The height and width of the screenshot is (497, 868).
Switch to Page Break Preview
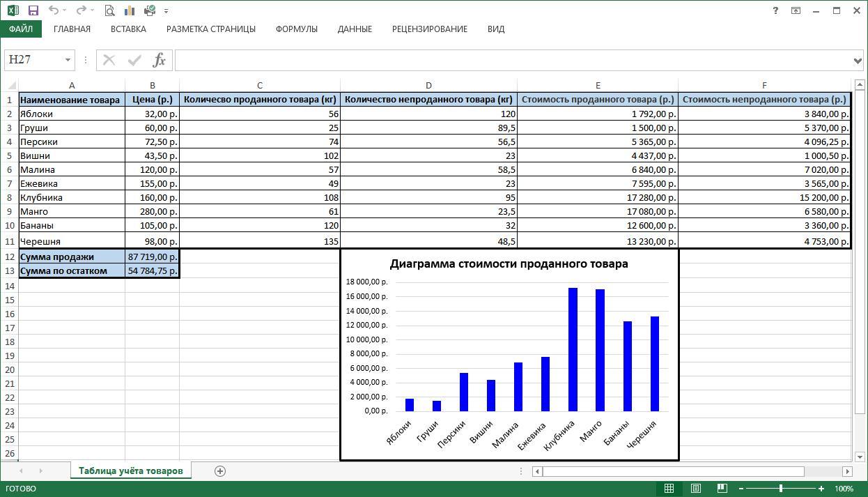722,489
